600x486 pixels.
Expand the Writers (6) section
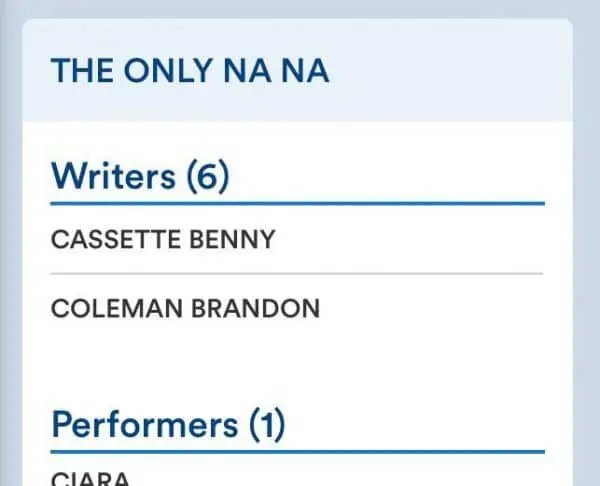(x=140, y=177)
